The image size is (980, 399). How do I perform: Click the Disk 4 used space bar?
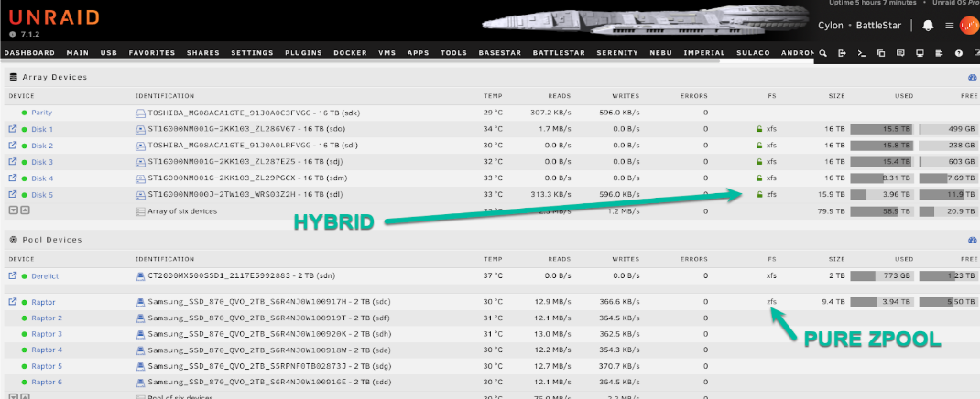coord(883,178)
